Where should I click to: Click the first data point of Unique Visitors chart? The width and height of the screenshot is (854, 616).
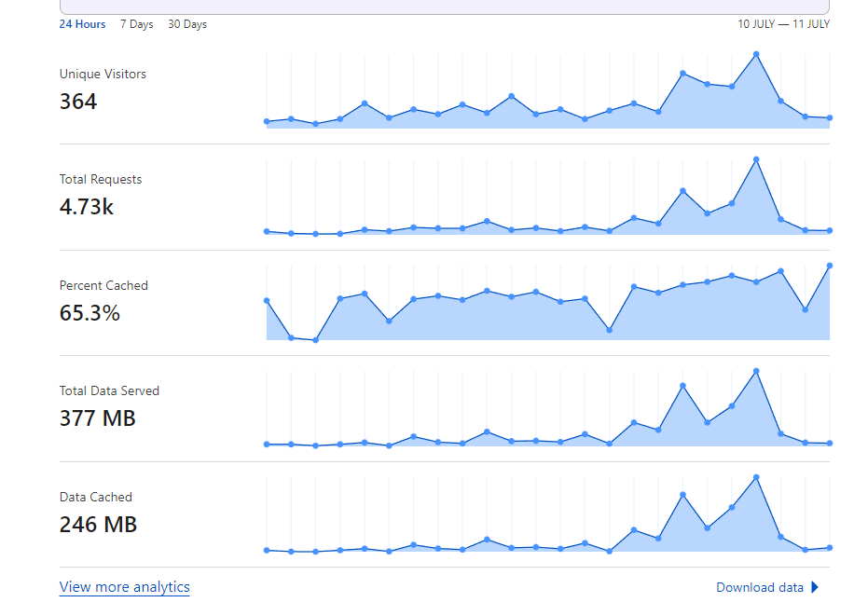[x=267, y=121]
